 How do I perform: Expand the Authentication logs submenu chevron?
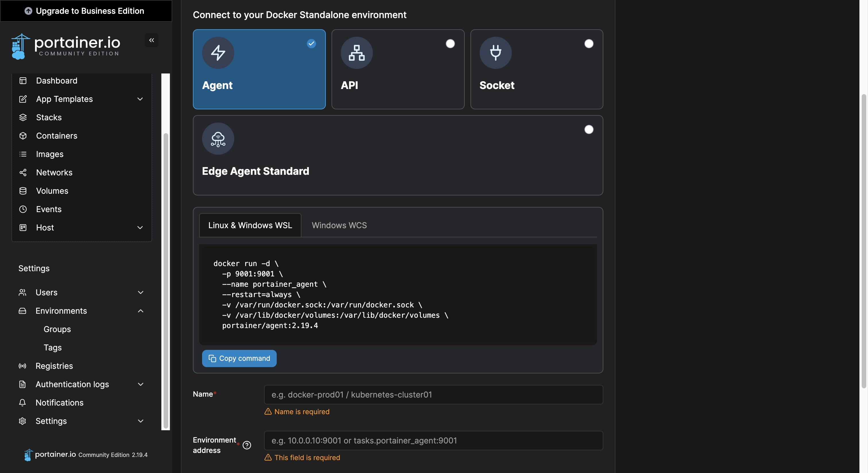point(141,384)
